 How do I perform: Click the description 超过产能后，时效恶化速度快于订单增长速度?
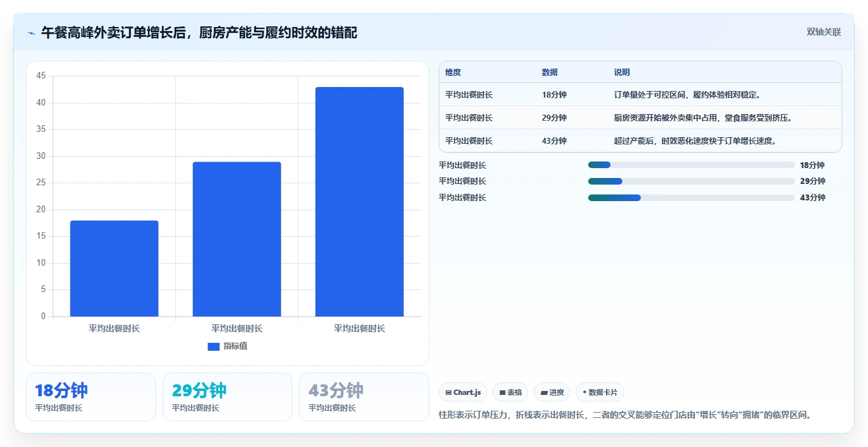coord(695,141)
